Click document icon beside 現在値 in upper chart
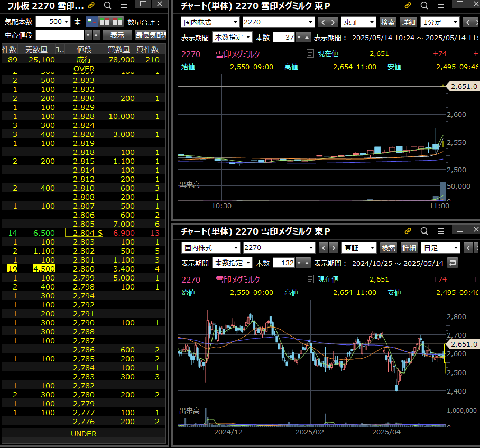Image resolution: width=480 pixels, height=448 pixels. tap(310, 53)
